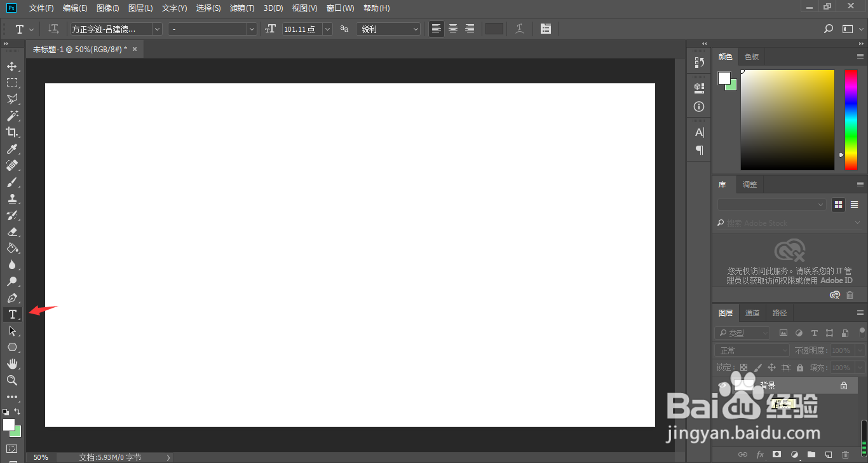868x463 pixels.
Task: Switch to the 色板 tab
Action: (752, 57)
